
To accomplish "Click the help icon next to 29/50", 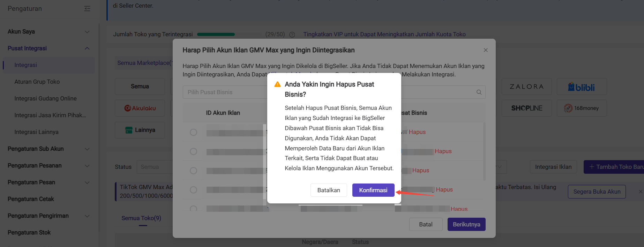I will pos(292,35).
